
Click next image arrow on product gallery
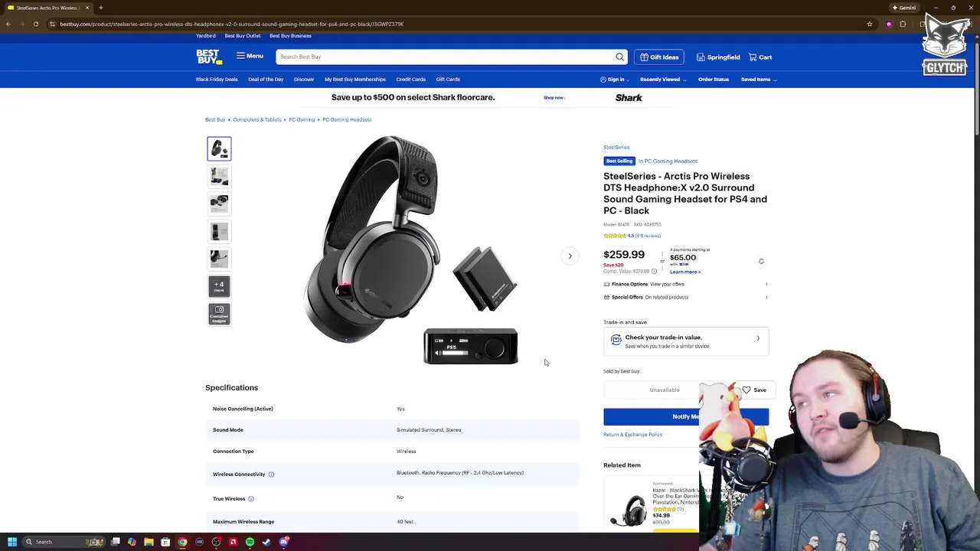(x=570, y=256)
